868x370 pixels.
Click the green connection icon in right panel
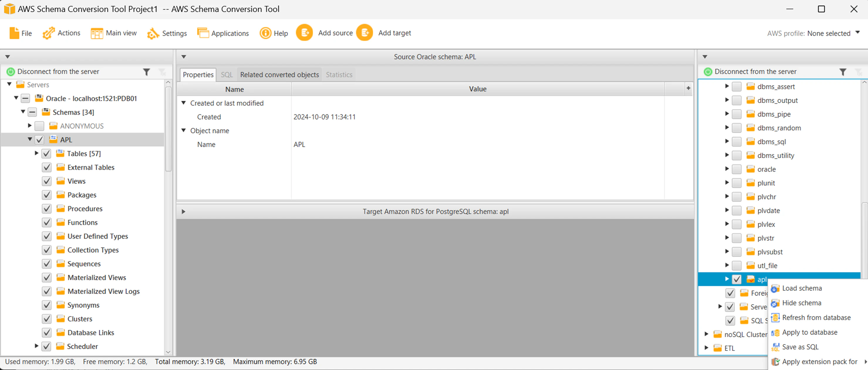(708, 71)
